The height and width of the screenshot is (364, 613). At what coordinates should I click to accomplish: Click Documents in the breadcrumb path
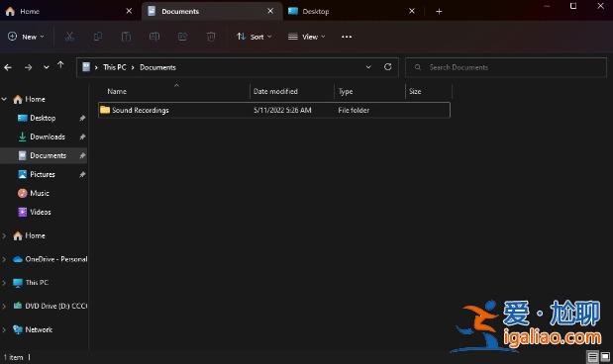tap(157, 67)
